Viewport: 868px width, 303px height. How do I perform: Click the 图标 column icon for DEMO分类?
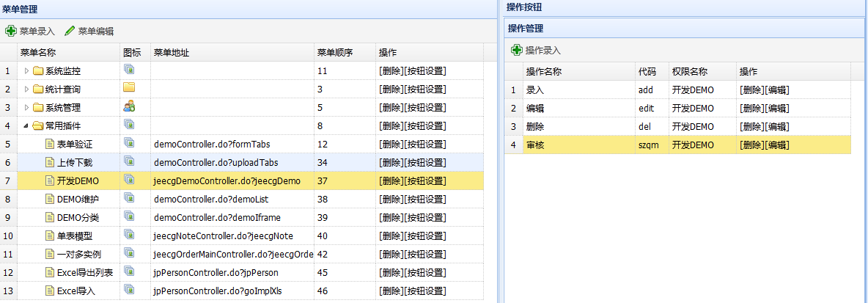[129, 216]
